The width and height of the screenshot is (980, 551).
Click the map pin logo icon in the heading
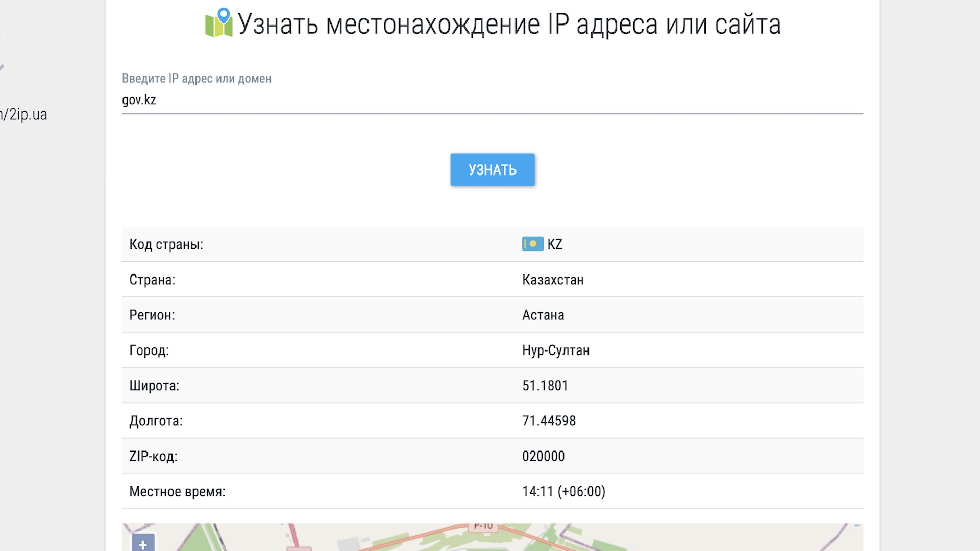coord(219,22)
